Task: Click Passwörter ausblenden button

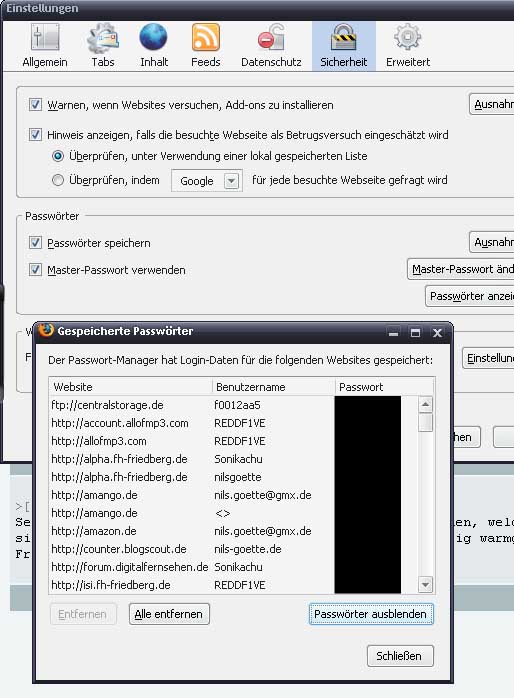Action: [370, 614]
